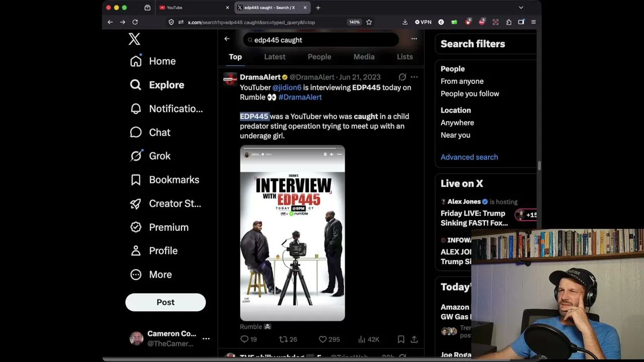The image size is (644, 362).
Task: Open Cameron account switcher menu
Action: coord(169,338)
